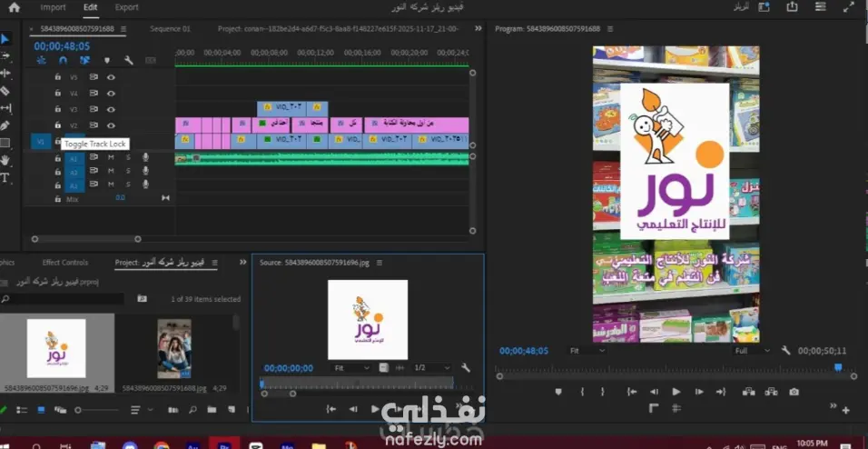The height and width of the screenshot is (449, 868).
Task: Play the Program monitor sequence
Action: (676, 392)
